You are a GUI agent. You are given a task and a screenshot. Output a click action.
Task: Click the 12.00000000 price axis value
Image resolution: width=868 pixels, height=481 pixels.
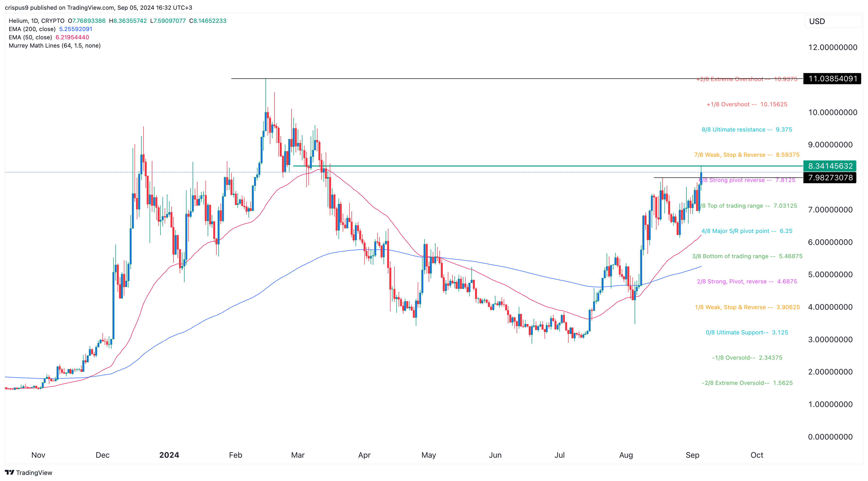click(833, 47)
